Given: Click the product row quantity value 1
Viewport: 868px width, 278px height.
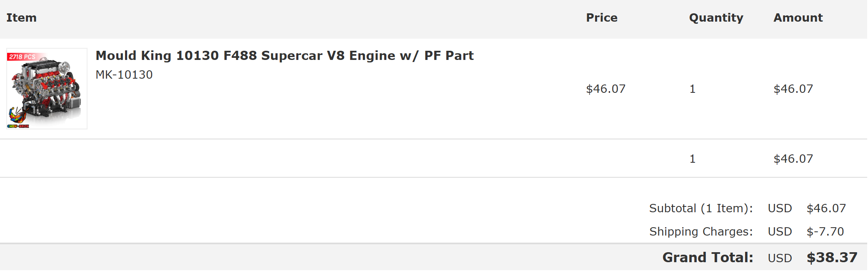Looking at the screenshot, I should point(693,89).
